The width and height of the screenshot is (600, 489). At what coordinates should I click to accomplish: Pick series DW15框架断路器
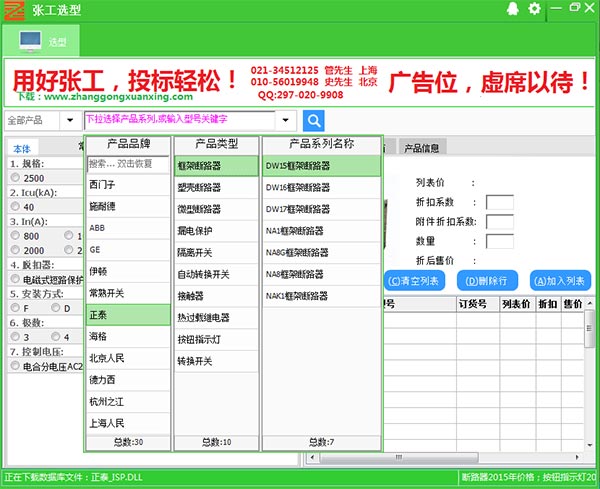pos(321,166)
